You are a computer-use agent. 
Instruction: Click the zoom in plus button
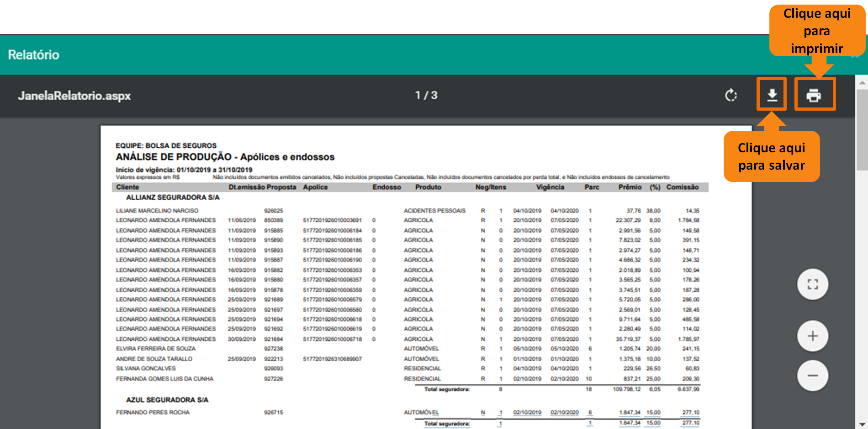(813, 336)
